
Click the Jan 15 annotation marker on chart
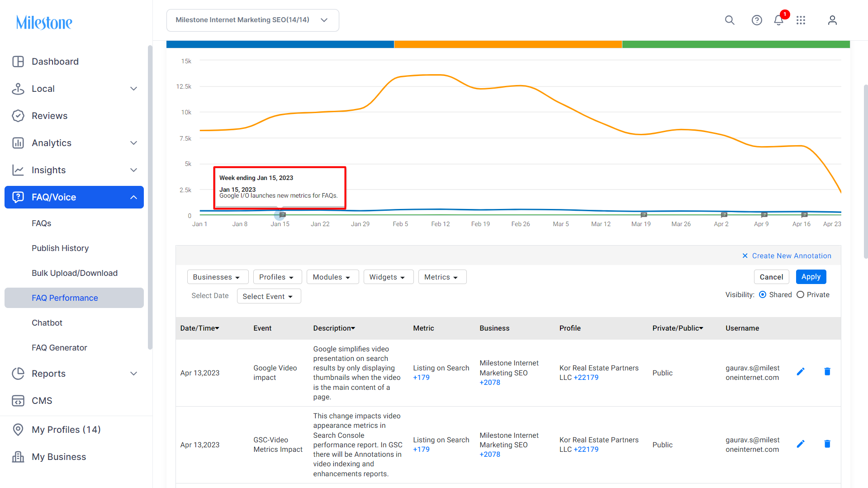282,215
